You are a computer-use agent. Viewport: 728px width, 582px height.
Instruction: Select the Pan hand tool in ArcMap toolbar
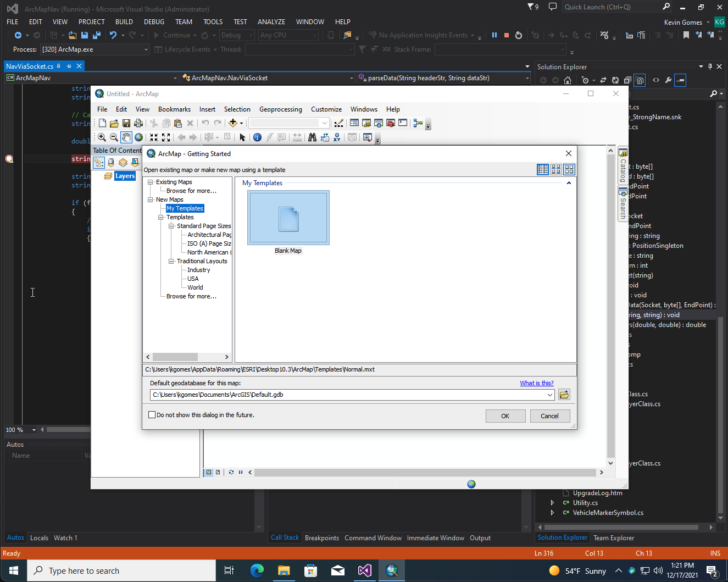[126, 137]
